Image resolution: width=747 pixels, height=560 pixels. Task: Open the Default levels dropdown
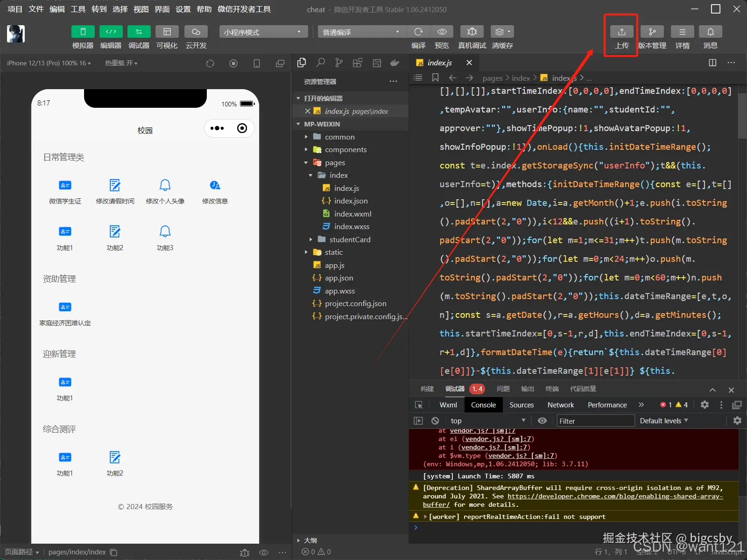click(x=664, y=421)
